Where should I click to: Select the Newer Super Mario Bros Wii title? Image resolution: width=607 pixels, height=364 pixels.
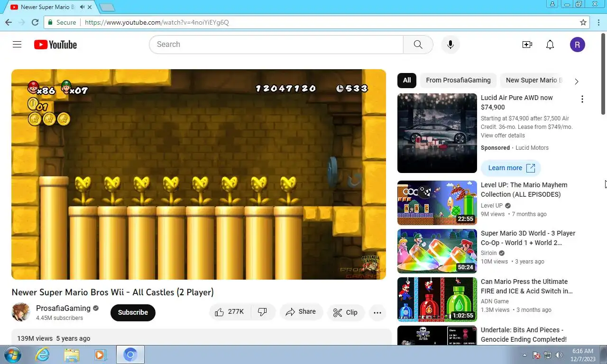112,292
